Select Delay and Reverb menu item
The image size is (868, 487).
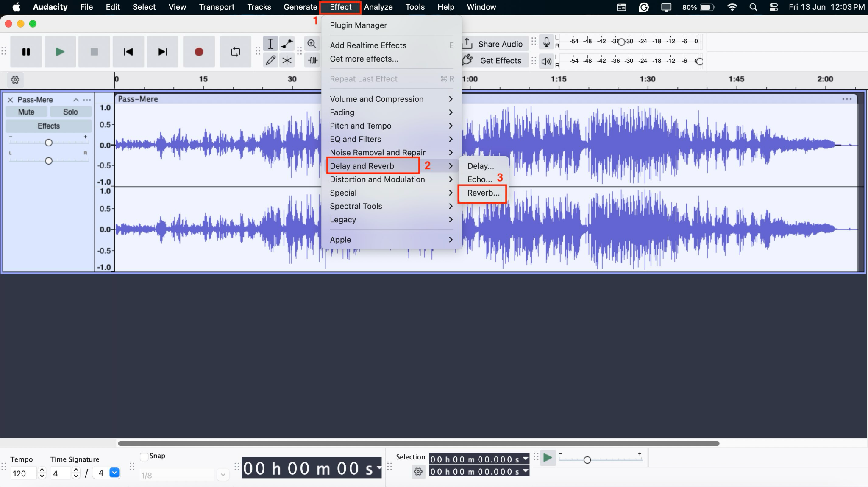(392, 166)
